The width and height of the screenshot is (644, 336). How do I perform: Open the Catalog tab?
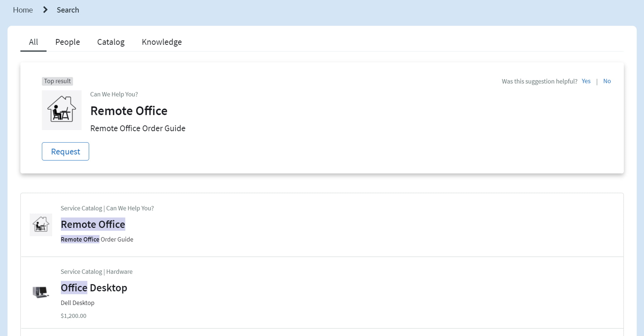111,42
